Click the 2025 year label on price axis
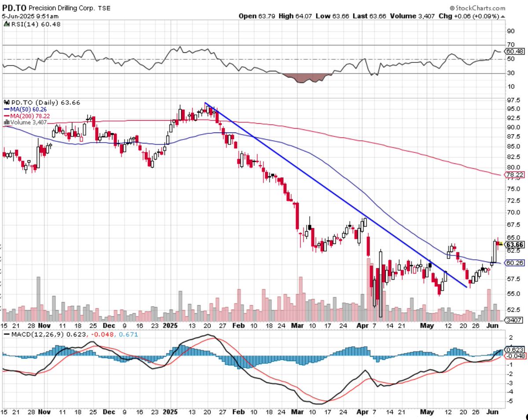Image resolution: width=528 pixels, height=420 pixels. (170, 326)
